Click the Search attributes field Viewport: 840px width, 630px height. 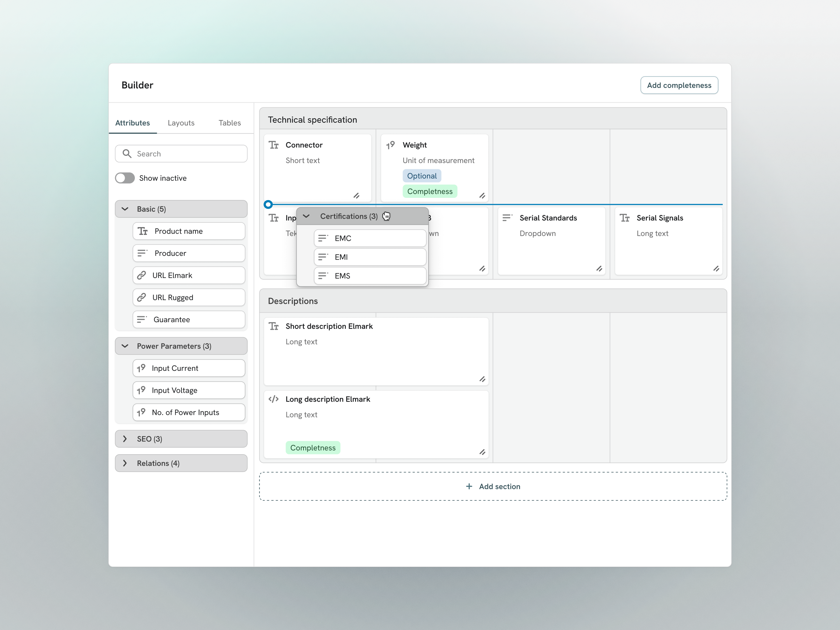click(x=181, y=154)
